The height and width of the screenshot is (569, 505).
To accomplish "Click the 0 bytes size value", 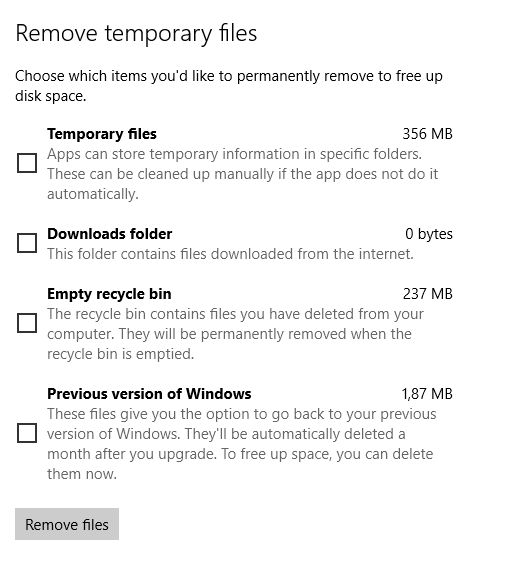I will click(x=429, y=234).
